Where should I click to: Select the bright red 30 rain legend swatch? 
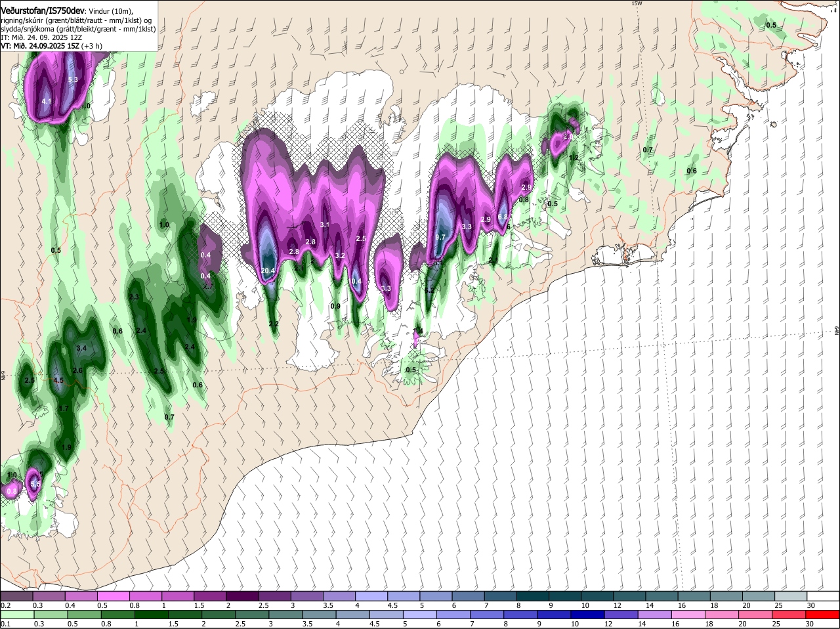(x=823, y=615)
